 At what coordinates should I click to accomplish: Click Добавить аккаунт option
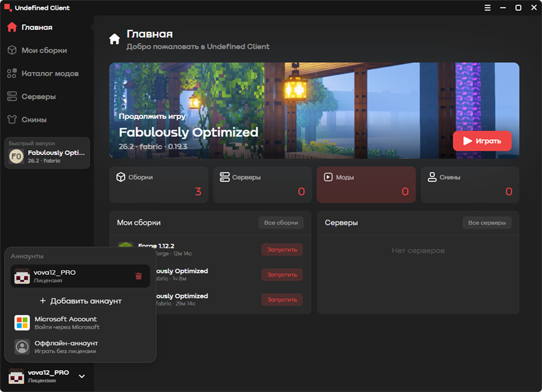coord(80,301)
